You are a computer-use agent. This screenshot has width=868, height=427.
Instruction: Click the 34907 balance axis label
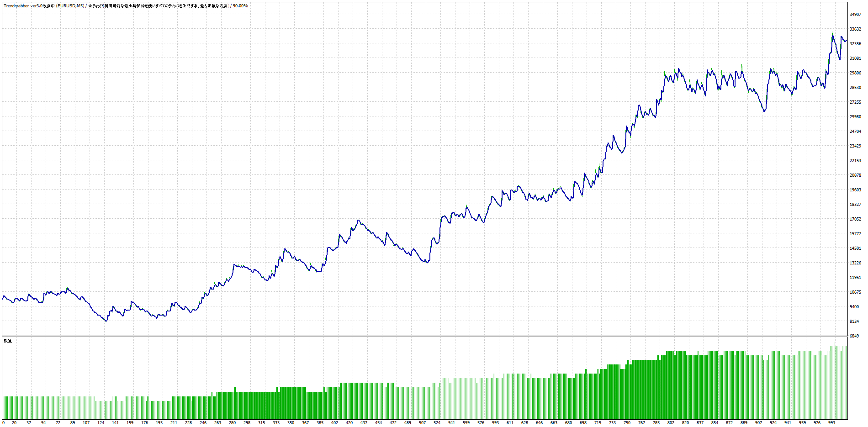[855, 15]
